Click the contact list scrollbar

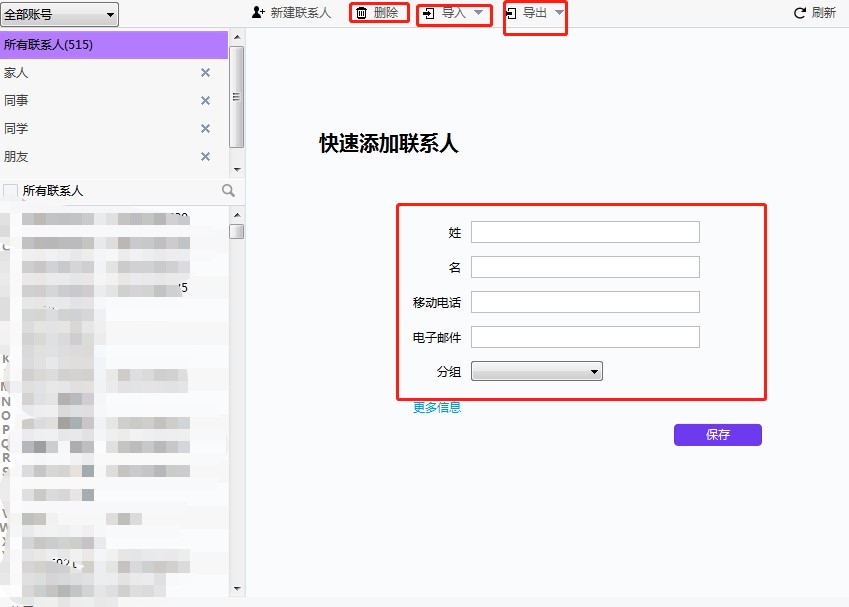(x=238, y=231)
